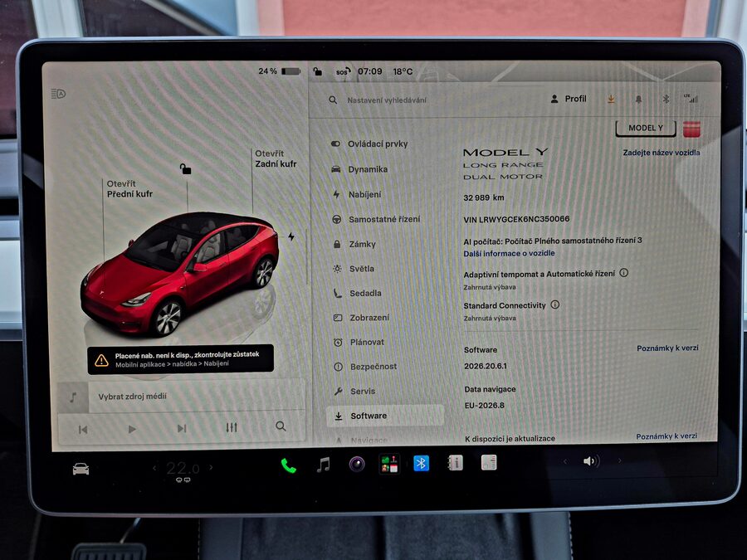Open the Ovládací prvky settings section

click(378, 144)
